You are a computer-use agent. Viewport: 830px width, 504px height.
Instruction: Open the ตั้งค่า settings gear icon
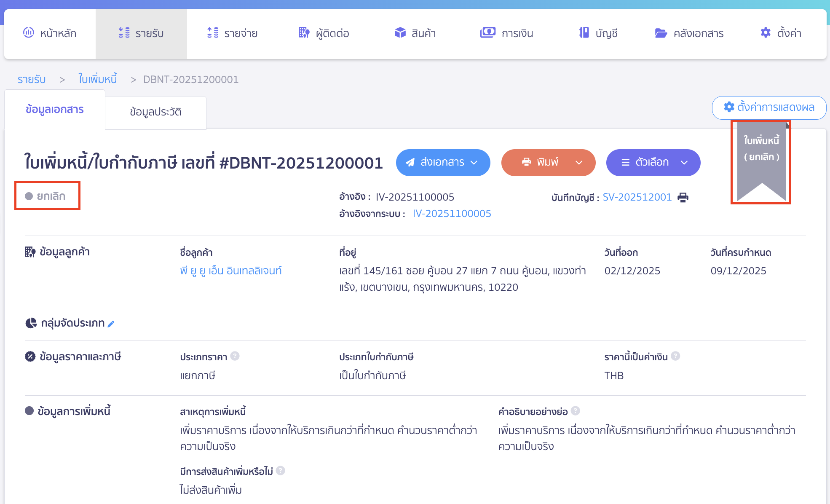766,32
